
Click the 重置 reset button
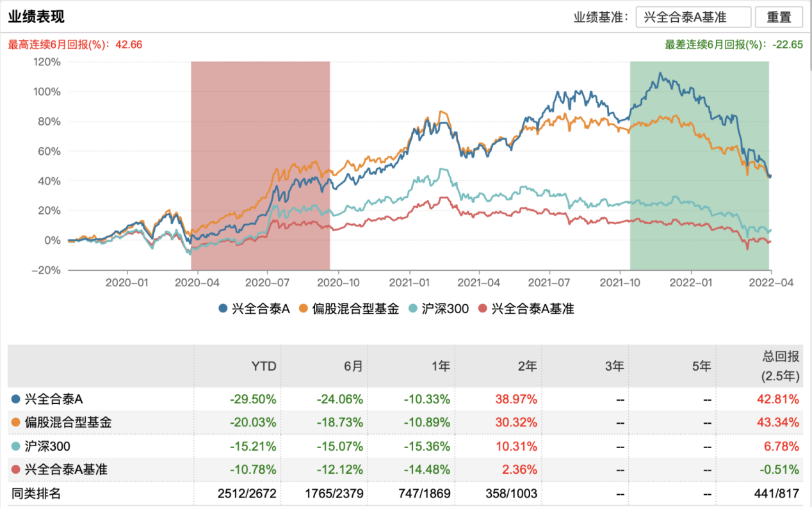[779, 17]
